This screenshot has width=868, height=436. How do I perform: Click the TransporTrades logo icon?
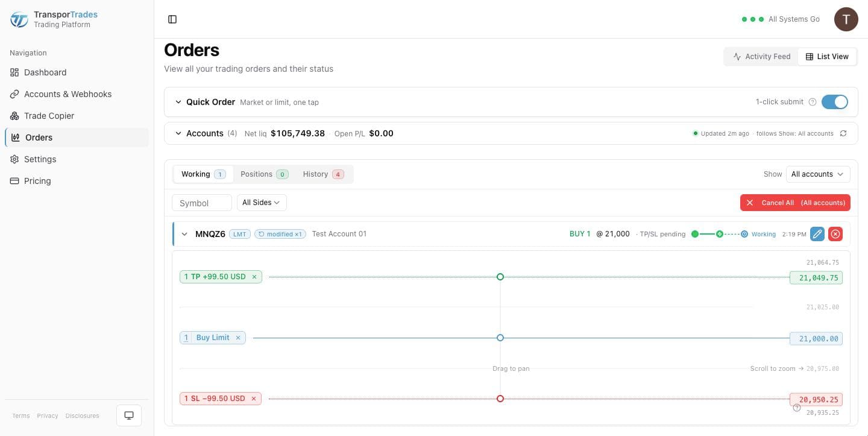(19, 19)
